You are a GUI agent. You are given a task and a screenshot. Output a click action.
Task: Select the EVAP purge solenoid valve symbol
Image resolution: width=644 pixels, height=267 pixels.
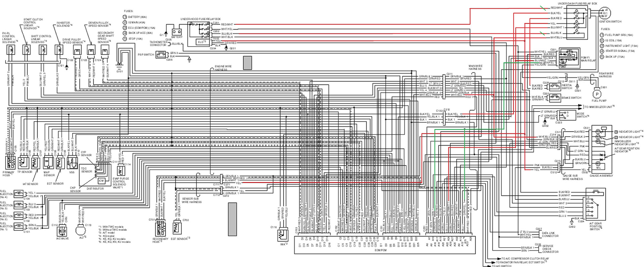(x=121, y=170)
